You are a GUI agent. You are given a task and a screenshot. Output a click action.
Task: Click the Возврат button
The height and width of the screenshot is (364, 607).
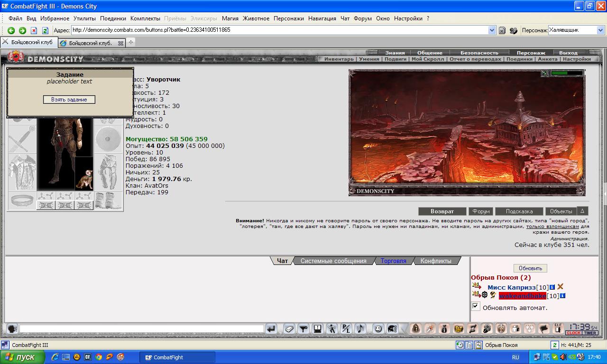point(442,211)
